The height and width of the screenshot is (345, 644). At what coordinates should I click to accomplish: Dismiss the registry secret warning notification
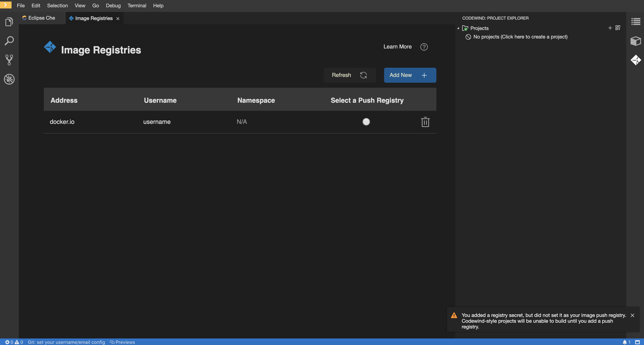click(632, 315)
